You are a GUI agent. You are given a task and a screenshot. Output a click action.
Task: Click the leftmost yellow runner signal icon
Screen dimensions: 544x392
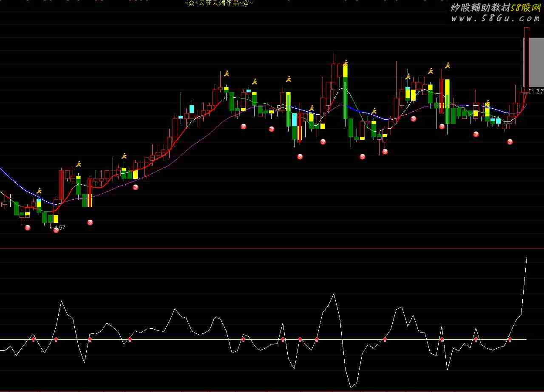click(39, 191)
